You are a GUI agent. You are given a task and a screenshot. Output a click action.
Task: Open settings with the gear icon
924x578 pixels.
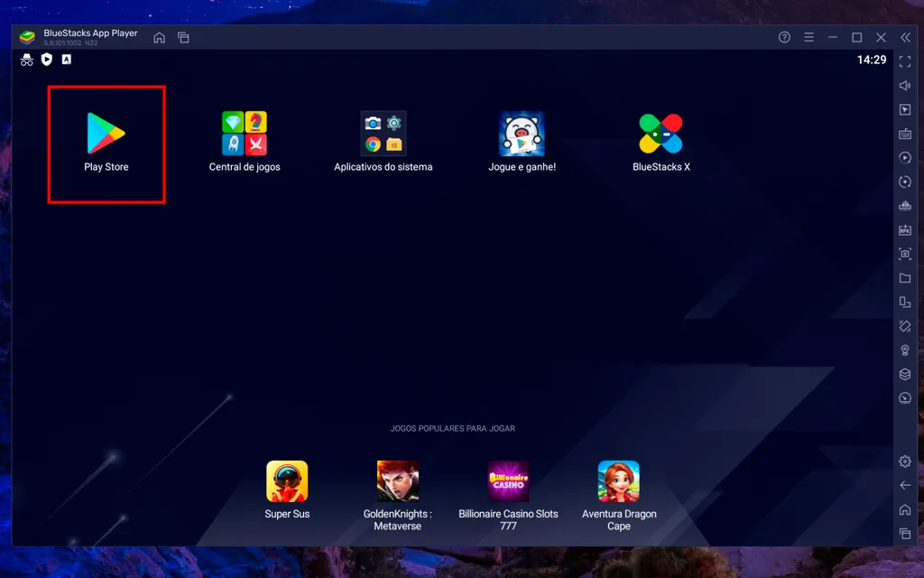[x=905, y=461]
